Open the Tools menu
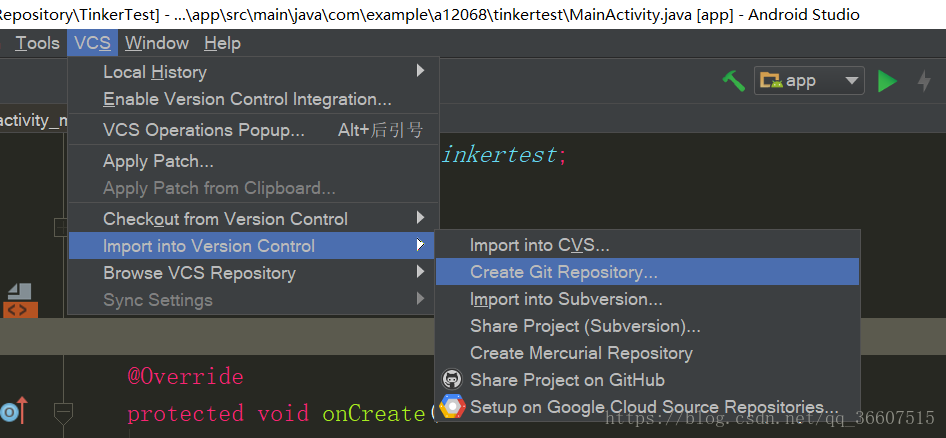The width and height of the screenshot is (946, 438). coord(37,43)
